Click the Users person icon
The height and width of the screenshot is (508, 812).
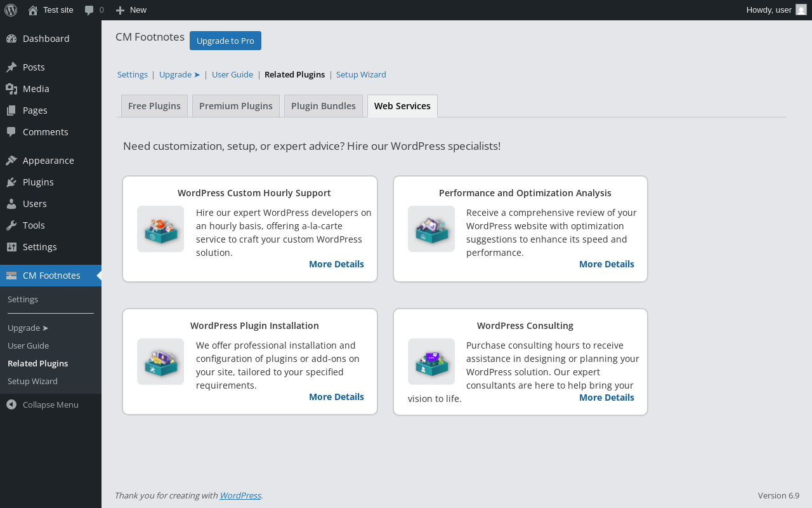pyautogui.click(x=11, y=204)
